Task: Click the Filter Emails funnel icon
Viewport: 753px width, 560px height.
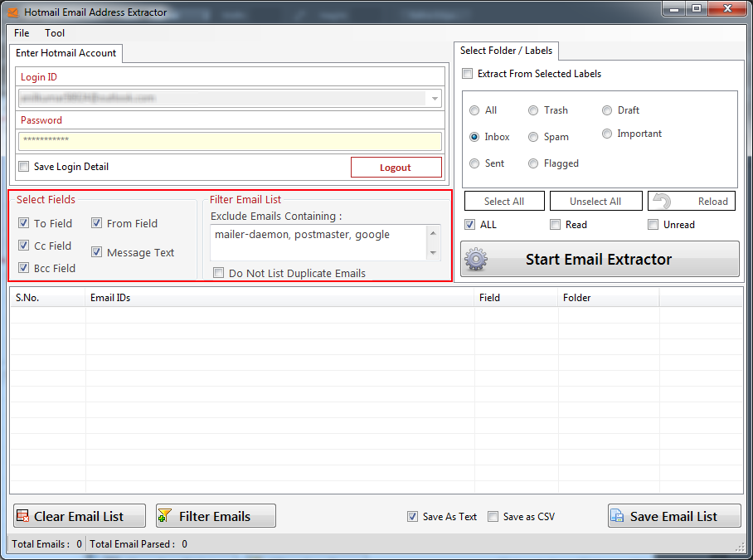Action: [x=165, y=516]
